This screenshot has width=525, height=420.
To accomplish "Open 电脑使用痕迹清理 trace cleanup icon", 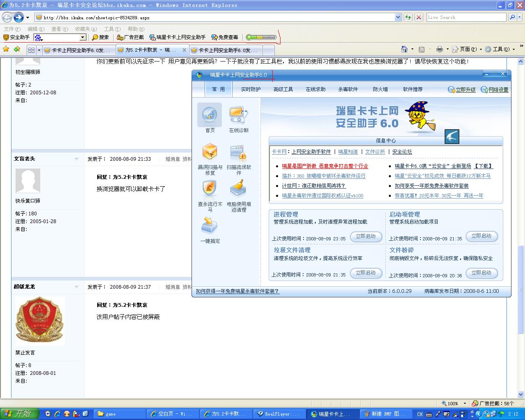I will pos(239,196).
